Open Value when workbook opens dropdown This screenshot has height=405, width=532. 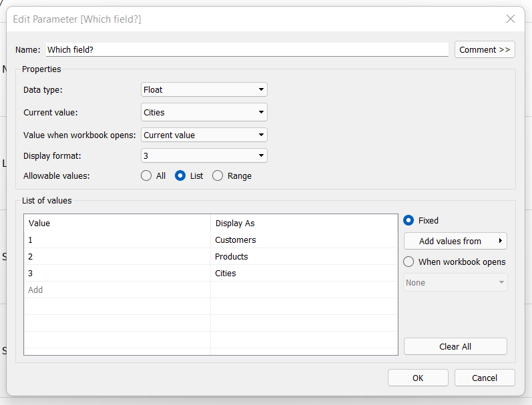[x=204, y=135]
